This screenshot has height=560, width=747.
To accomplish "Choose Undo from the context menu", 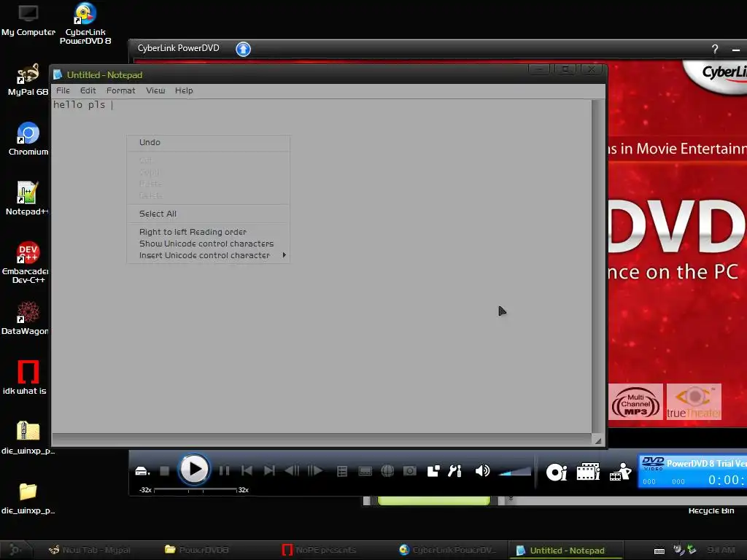I will click(x=208, y=142).
